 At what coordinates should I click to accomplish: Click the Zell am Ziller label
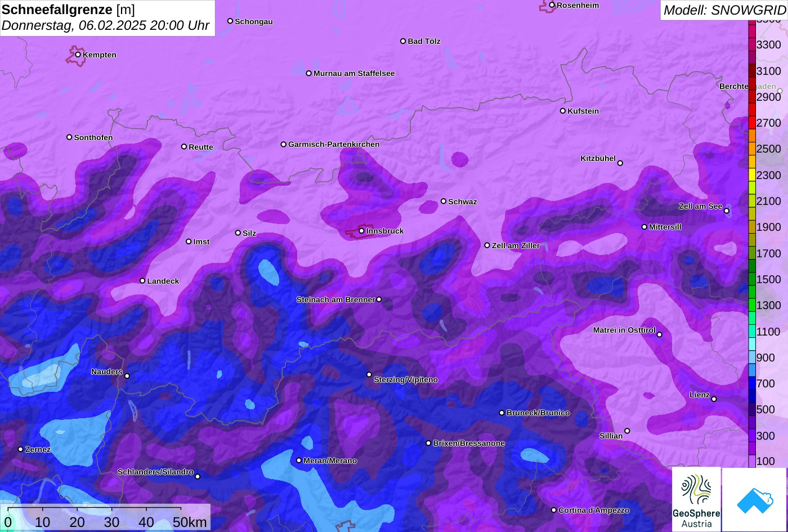(x=516, y=245)
